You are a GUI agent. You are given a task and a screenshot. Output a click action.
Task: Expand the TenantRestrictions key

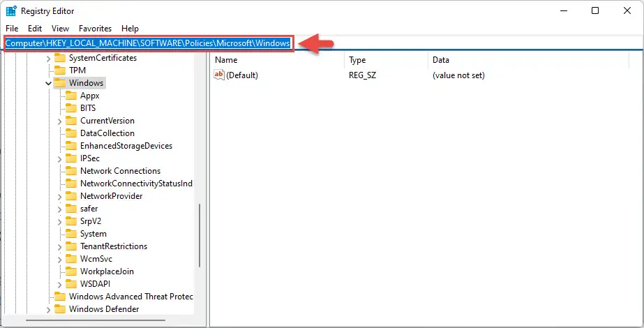click(x=59, y=246)
